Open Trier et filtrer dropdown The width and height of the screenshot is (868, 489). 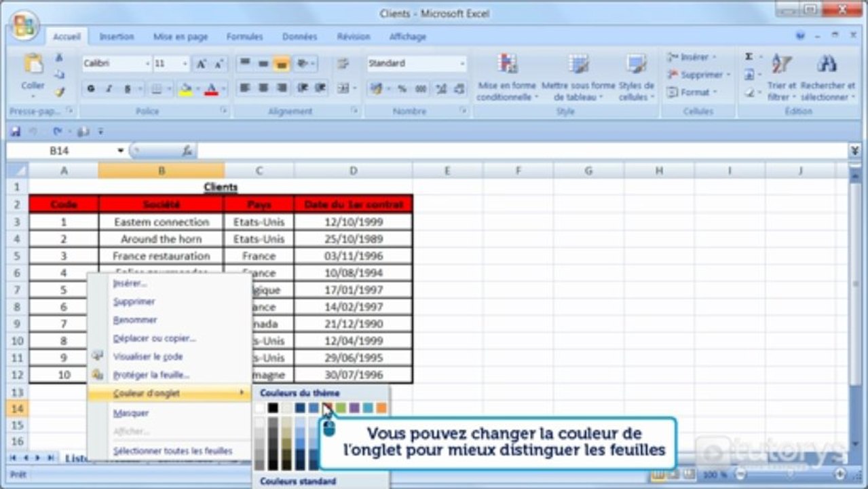pyautogui.click(x=782, y=78)
